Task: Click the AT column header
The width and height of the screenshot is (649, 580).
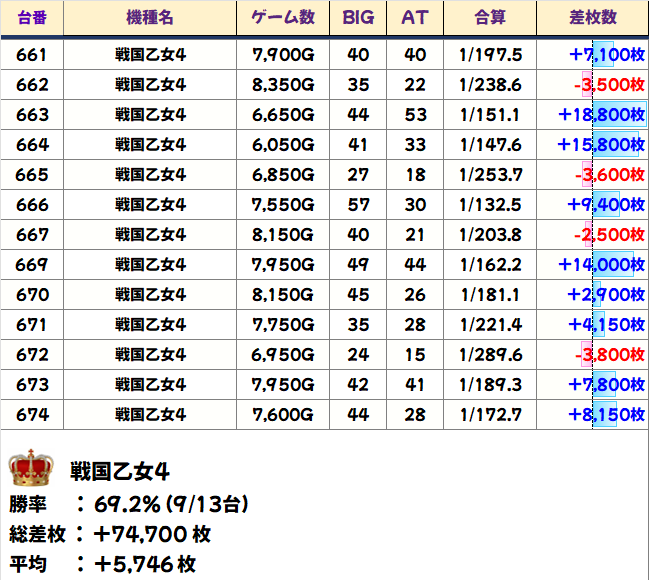Action: (415, 18)
